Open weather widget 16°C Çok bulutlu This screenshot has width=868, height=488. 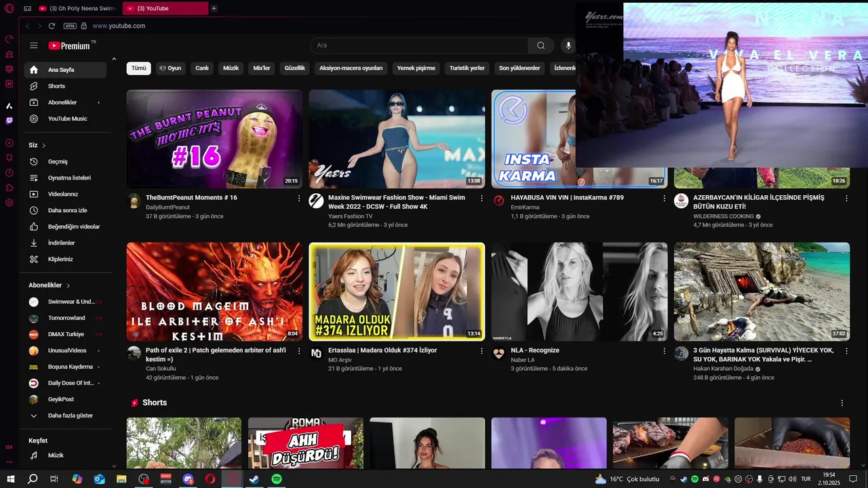[x=627, y=479]
